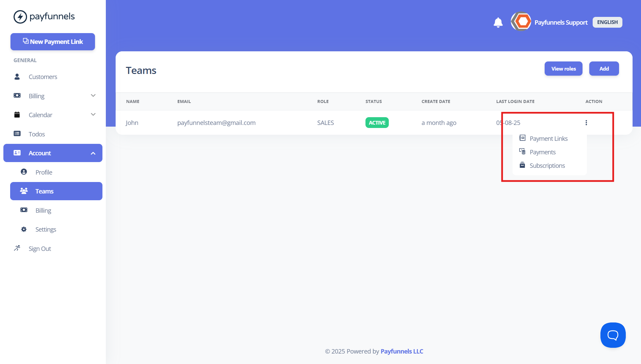Click the NAME column header
This screenshot has width=641, height=364.
point(133,101)
